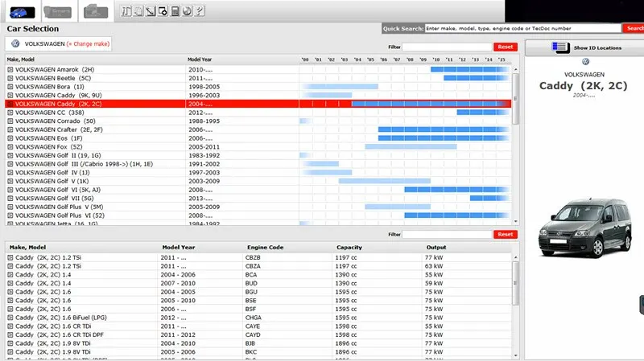This screenshot has width=644, height=361.
Task: Click the row icon beside VOLKSWAGEN Bora (1J)
Action: pyautogui.click(x=10, y=87)
